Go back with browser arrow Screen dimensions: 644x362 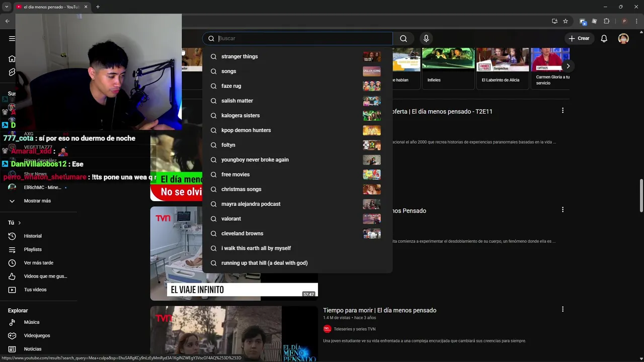pos(8,21)
